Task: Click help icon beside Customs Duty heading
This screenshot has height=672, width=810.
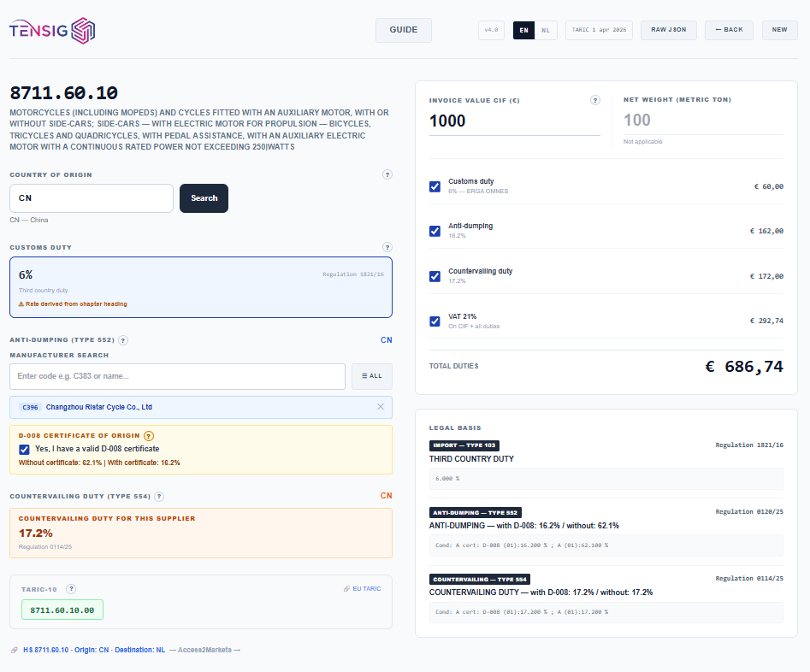Action: pyautogui.click(x=387, y=247)
